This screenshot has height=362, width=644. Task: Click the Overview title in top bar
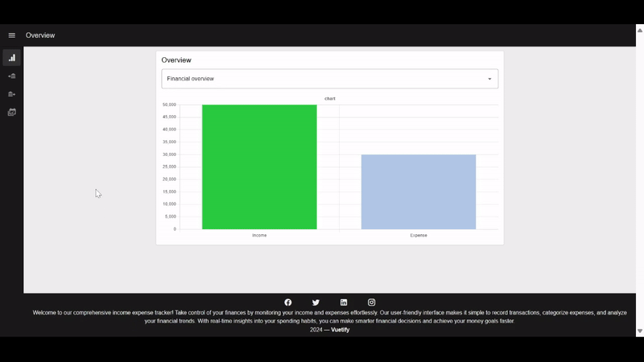(x=40, y=35)
